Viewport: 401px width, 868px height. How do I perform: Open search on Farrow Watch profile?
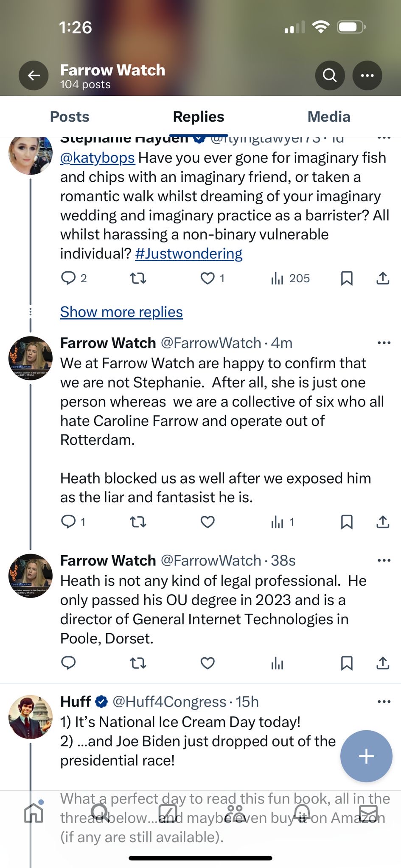pos(330,76)
